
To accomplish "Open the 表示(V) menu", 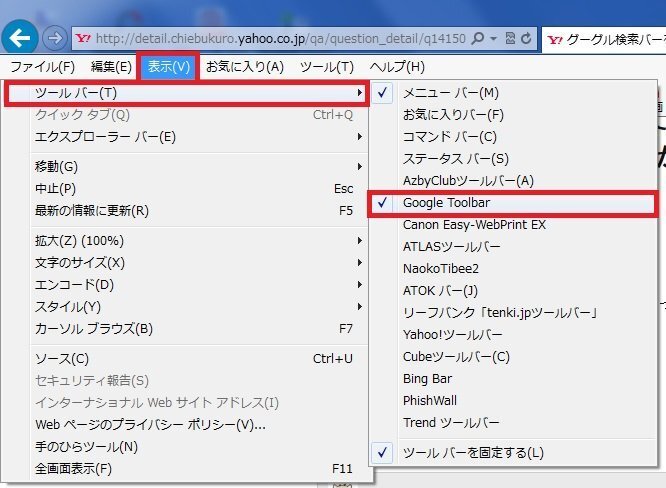I will click(169, 67).
